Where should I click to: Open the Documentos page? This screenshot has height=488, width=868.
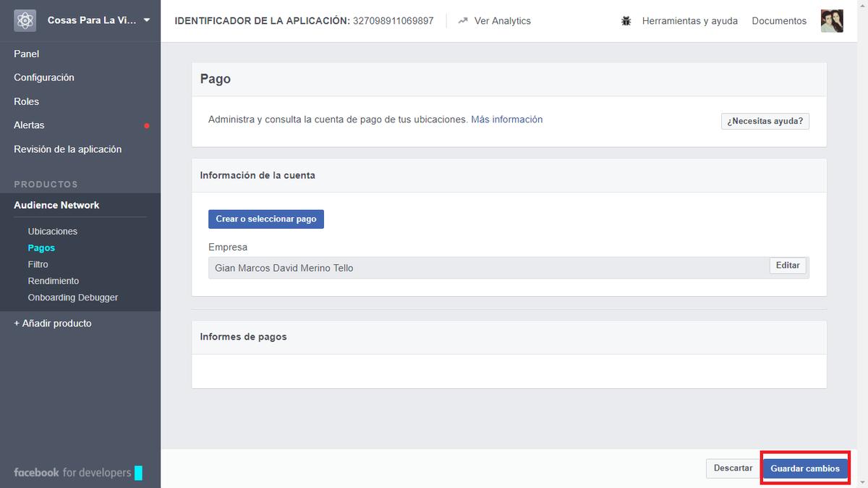(778, 21)
